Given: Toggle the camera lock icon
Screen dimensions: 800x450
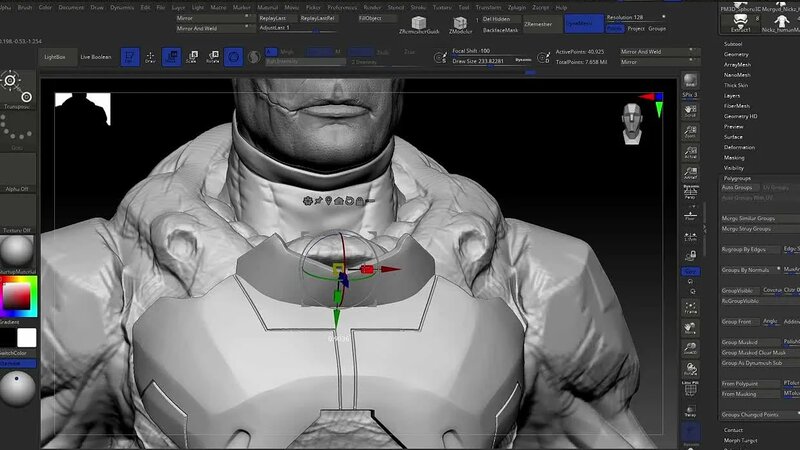Looking at the screenshot, I should [690, 255].
